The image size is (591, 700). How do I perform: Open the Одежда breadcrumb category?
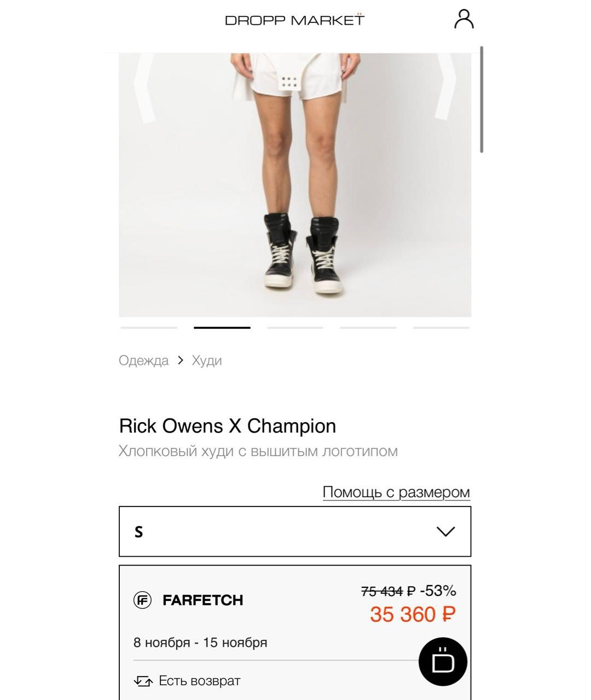click(x=143, y=360)
